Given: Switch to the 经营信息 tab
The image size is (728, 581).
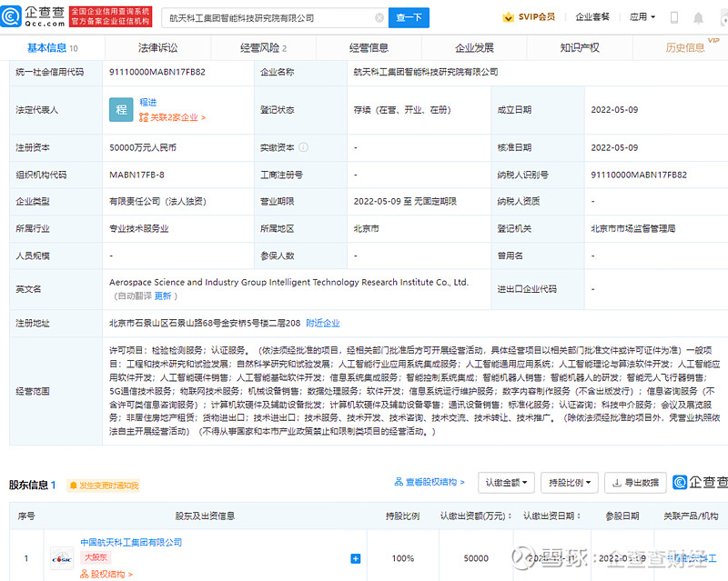Looking at the screenshot, I should click(x=369, y=48).
